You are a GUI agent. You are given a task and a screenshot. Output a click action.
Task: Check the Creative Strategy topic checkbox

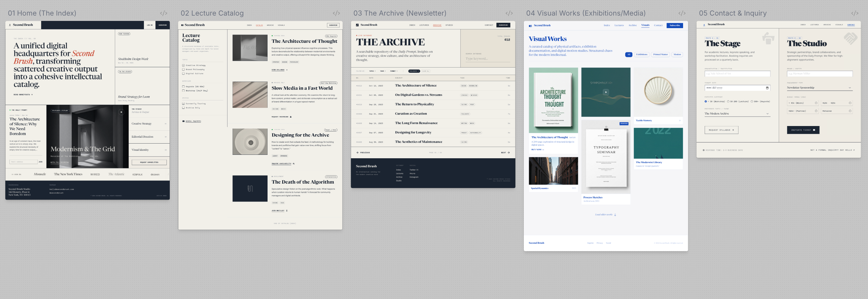(x=183, y=66)
